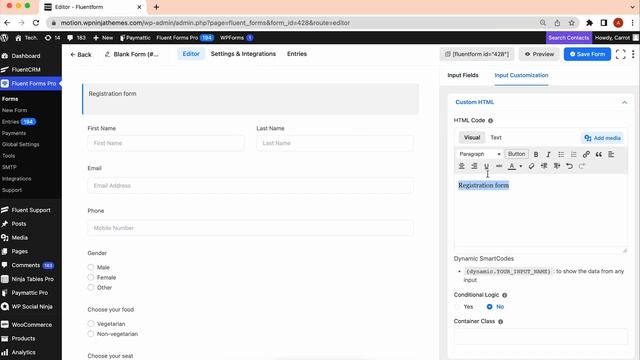
Task: Toggle italic formatting in HTML editor
Action: [548, 154]
